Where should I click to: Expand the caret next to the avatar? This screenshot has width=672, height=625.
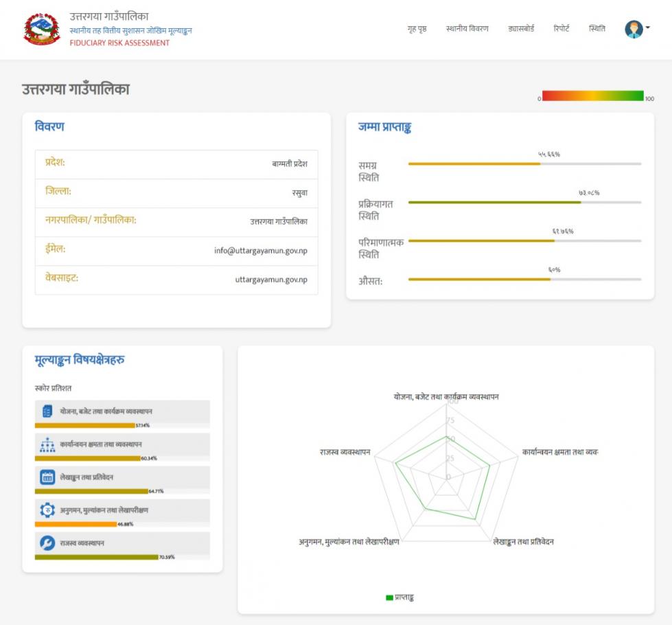click(x=647, y=27)
